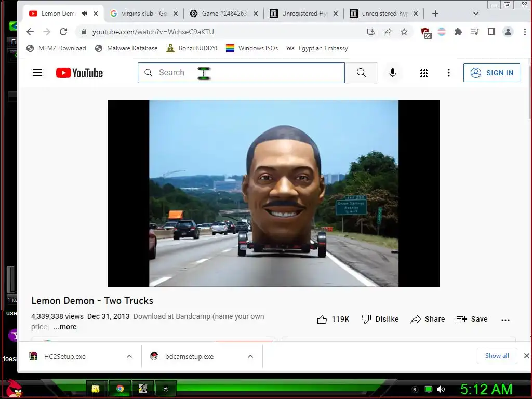Toggle the browser side panel icon
532x399 pixels.
(x=491, y=32)
